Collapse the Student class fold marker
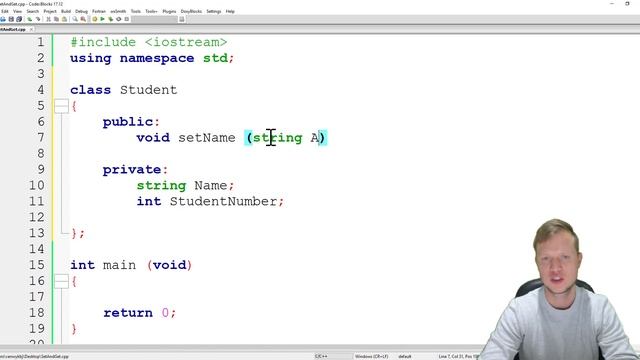 pos(61,106)
